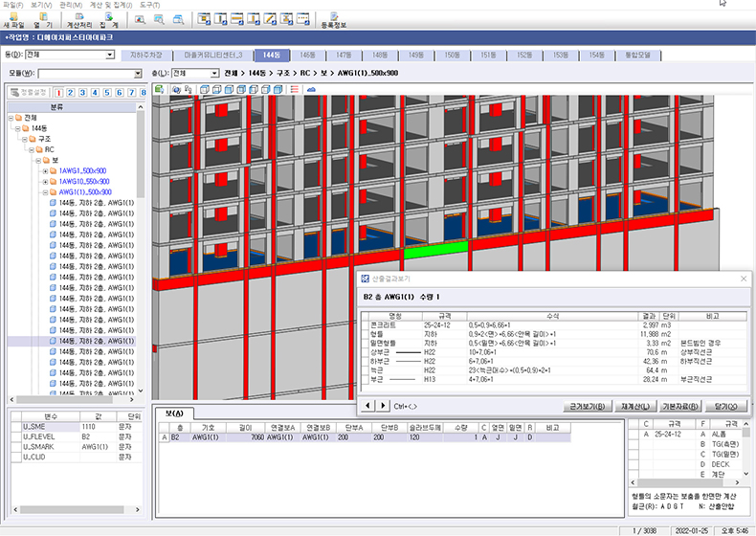Click the tree-structure icon above 3D view
The width and height of the screenshot is (756, 536).
[x=188, y=89]
